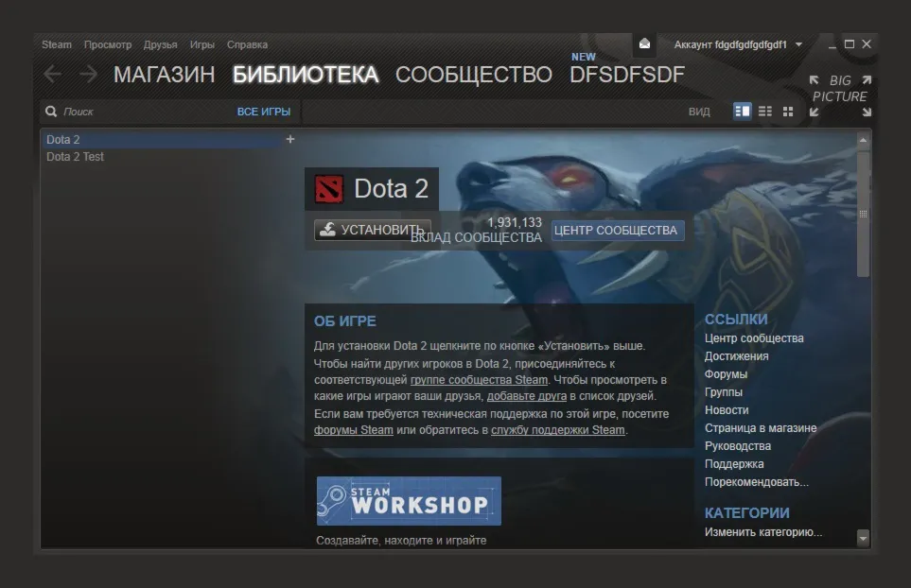
Task: Open the DFSDFSDF profile tab
Action: pos(627,75)
